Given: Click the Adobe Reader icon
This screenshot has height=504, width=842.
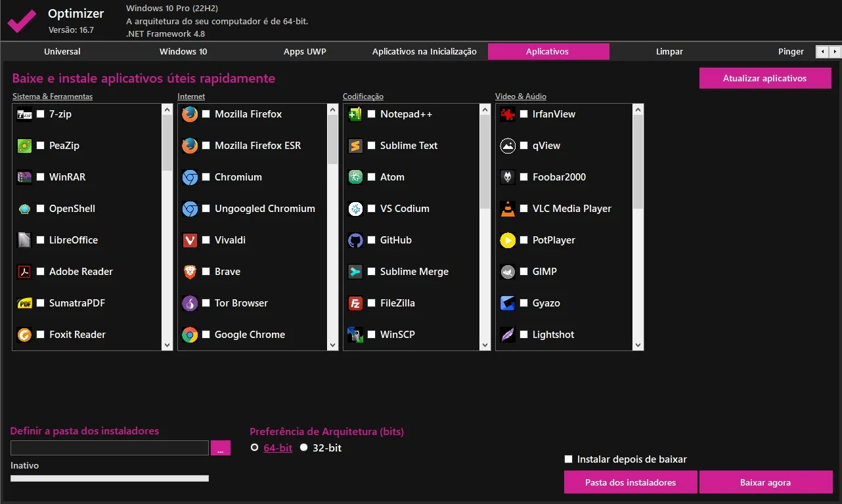Looking at the screenshot, I should click(x=24, y=272).
